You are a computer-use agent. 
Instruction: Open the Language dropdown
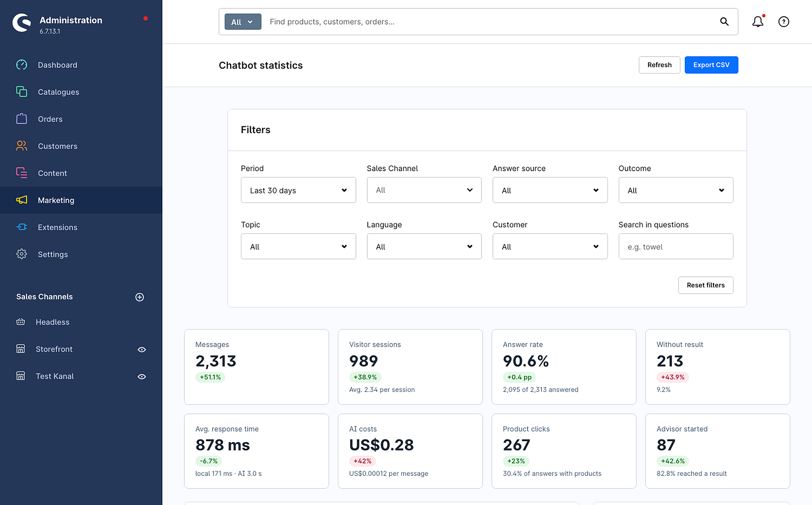click(424, 246)
